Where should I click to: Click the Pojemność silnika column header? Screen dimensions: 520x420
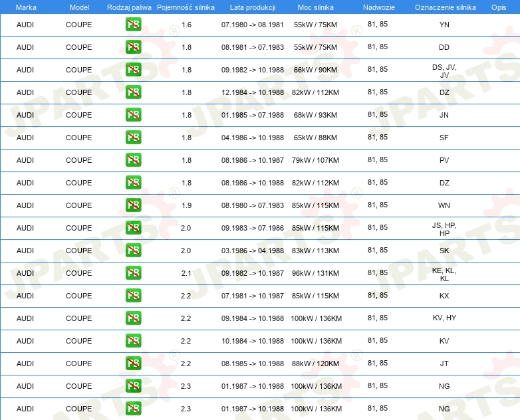click(186, 7)
